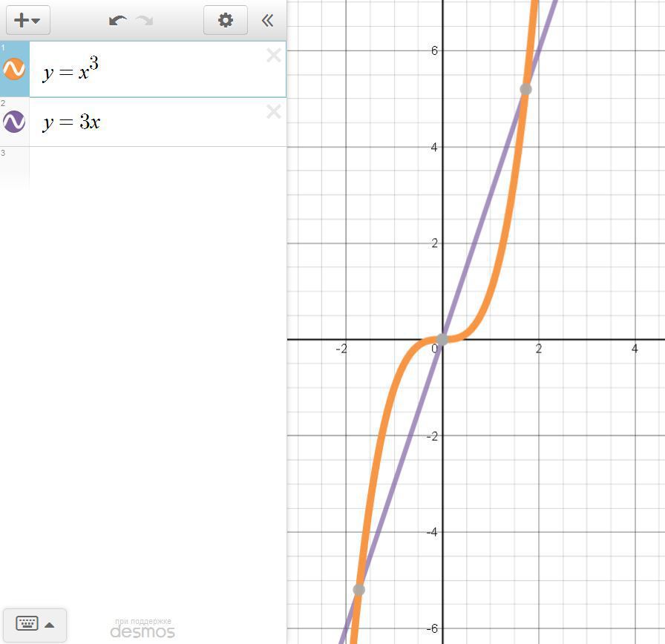The width and height of the screenshot is (665, 644).
Task: Click the x-axis label 4
Action: [x=635, y=349]
